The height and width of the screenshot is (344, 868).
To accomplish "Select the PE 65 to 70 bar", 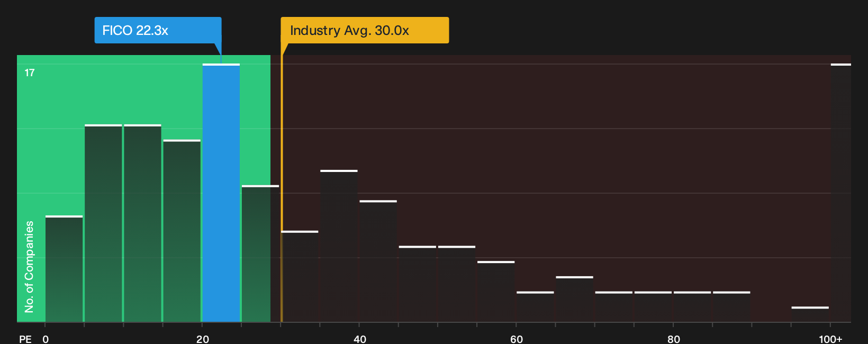I will 575,299.
